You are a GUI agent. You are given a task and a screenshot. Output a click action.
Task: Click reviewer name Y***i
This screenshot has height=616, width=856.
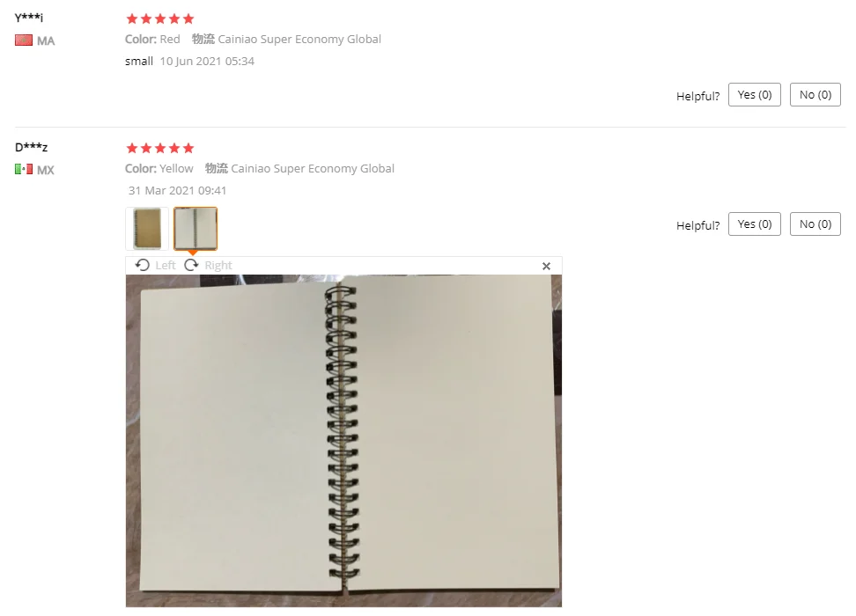(29, 18)
